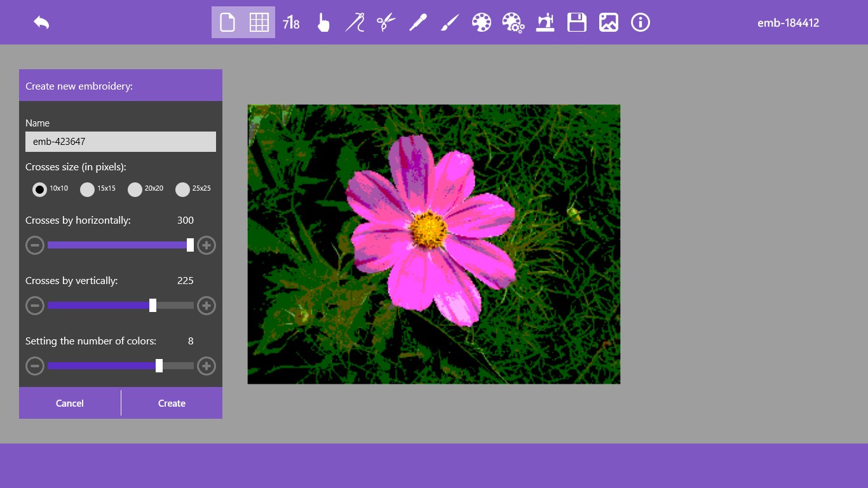Select the scissors cut tool
The height and width of the screenshot is (488, 868).
(x=386, y=23)
